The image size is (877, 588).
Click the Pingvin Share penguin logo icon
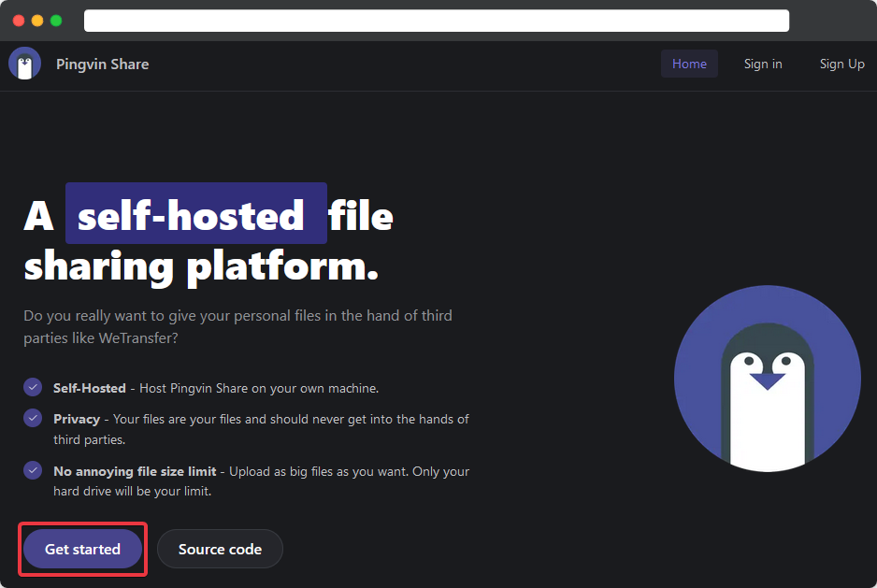[x=23, y=64]
